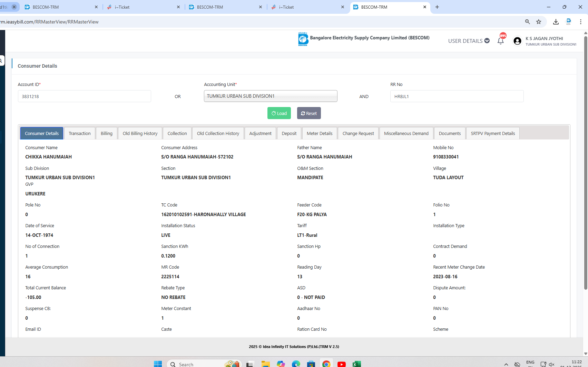Open the Accounting Unit dropdown

[x=271, y=96]
